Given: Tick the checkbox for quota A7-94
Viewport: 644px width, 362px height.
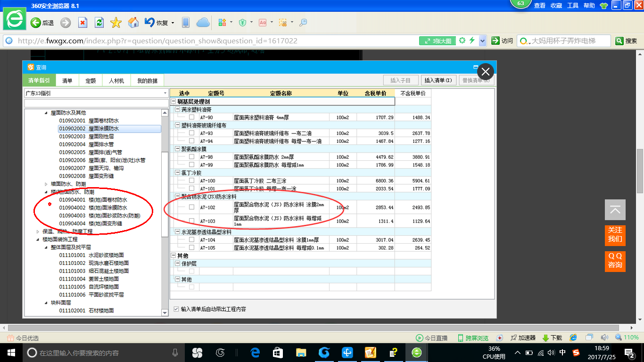Looking at the screenshot, I should (191, 141).
